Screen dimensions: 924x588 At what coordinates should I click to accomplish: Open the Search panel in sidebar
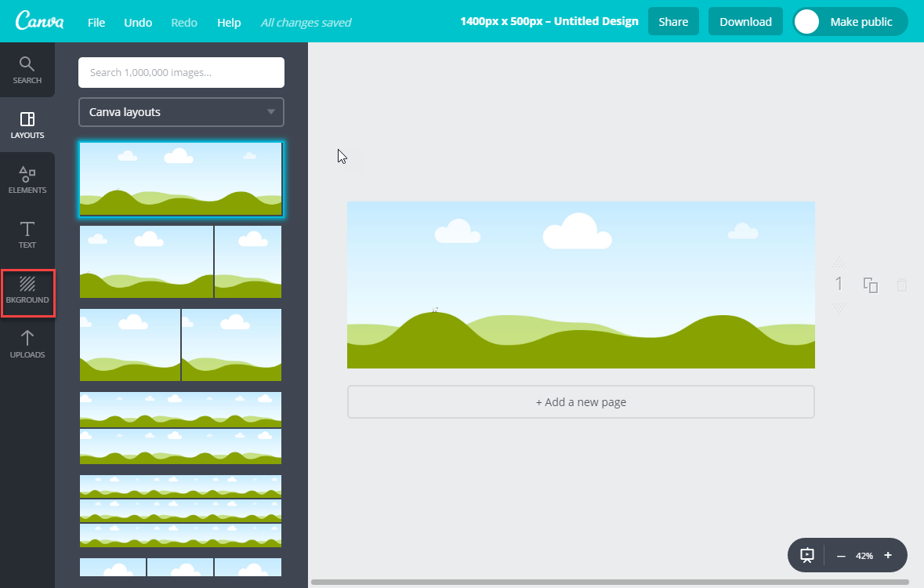(x=27, y=70)
